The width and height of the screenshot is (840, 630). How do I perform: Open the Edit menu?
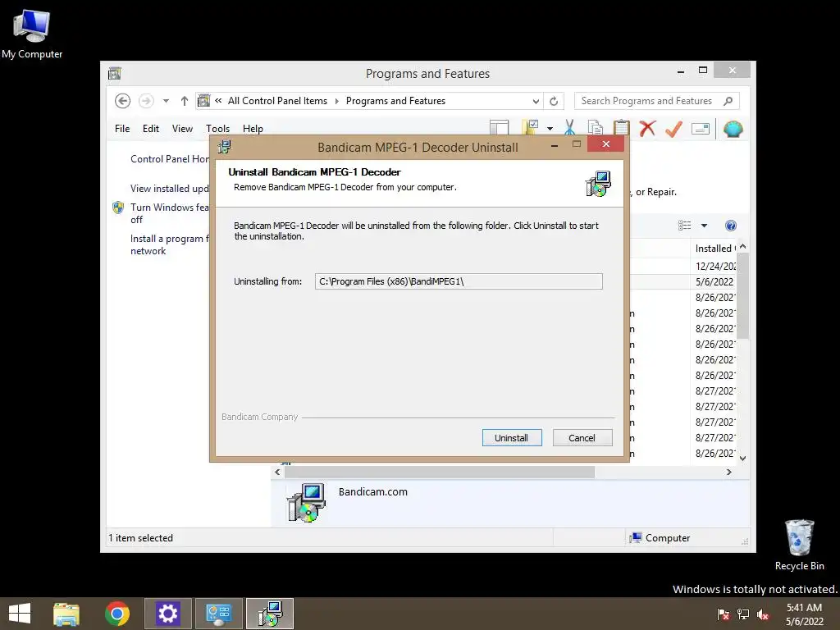coord(151,129)
